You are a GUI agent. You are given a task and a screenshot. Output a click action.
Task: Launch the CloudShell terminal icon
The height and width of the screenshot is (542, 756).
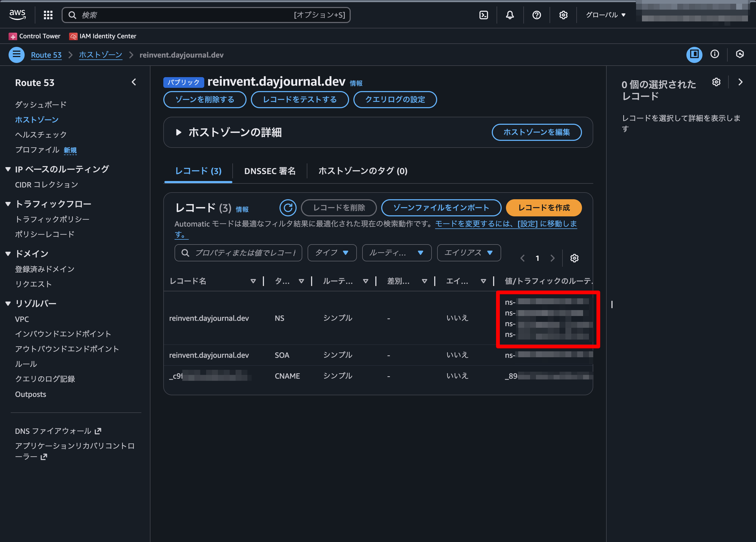pyautogui.click(x=483, y=15)
